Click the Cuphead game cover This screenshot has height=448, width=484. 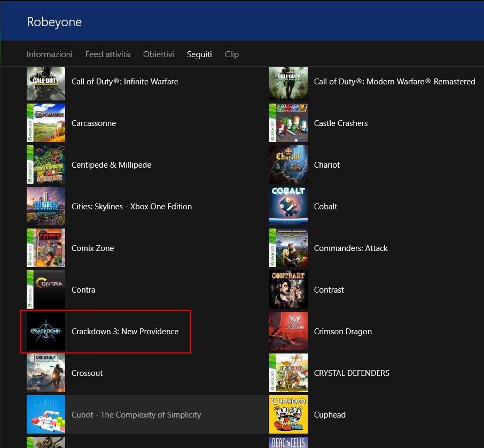coord(288,415)
